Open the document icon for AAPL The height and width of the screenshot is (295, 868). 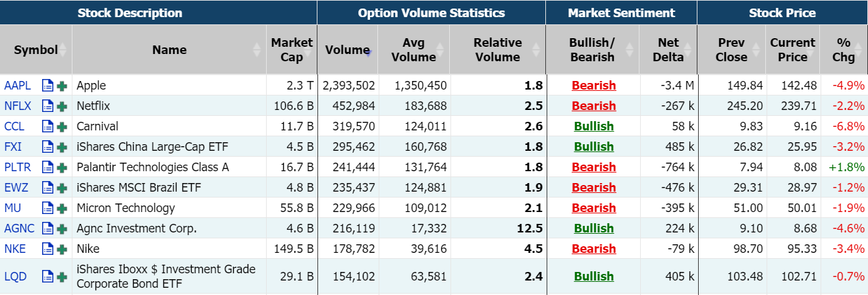[x=47, y=86]
